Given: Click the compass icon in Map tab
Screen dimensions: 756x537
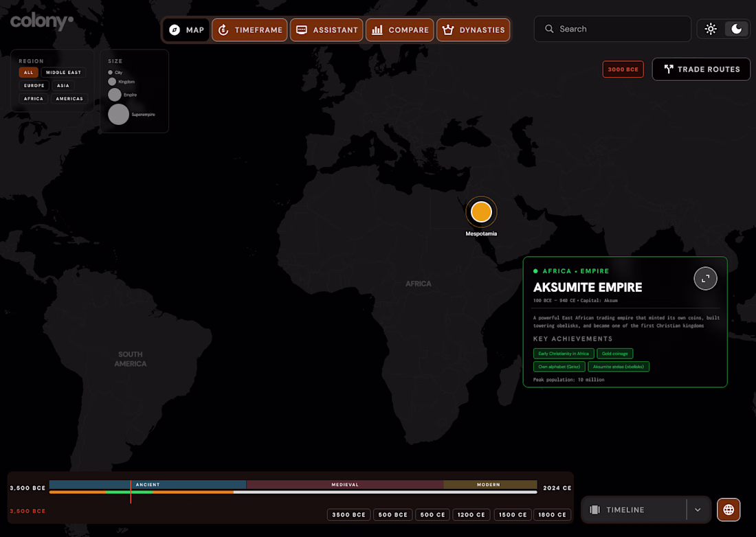Looking at the screenshot, I should [175, 30].
